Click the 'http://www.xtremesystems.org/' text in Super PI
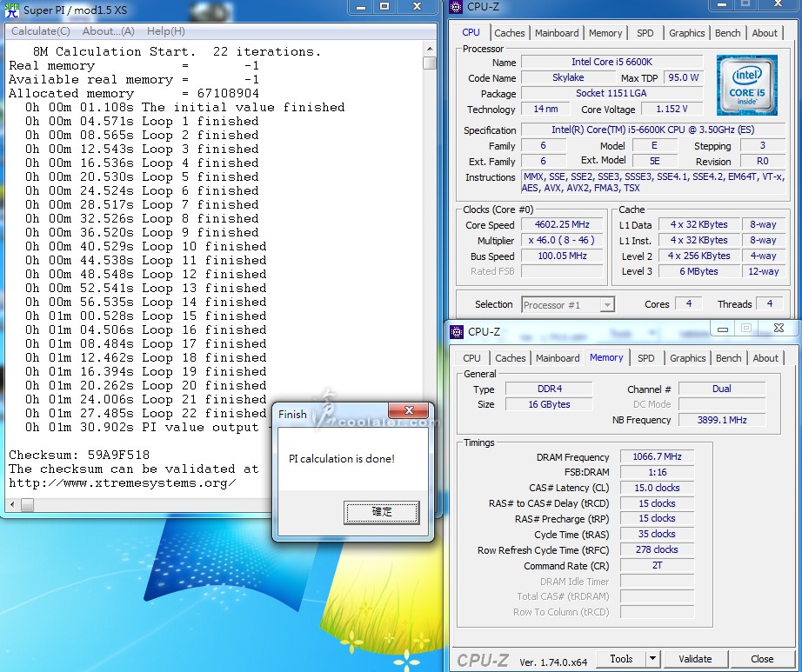This screenshot has height=672, width=802. point(123,483)
